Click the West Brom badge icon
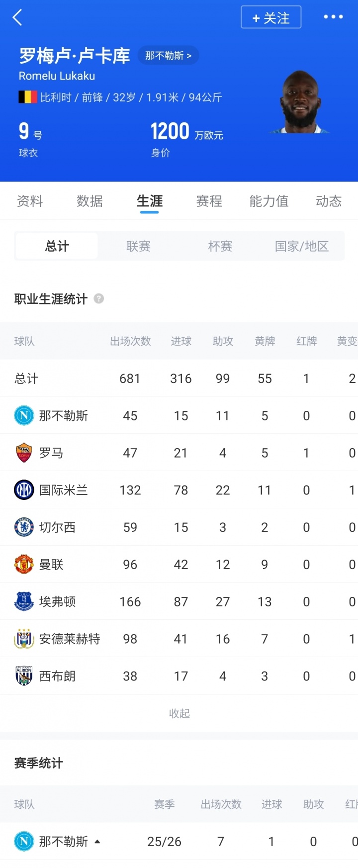The height and width of the screenshot is (868, 358). click(23, 675)
